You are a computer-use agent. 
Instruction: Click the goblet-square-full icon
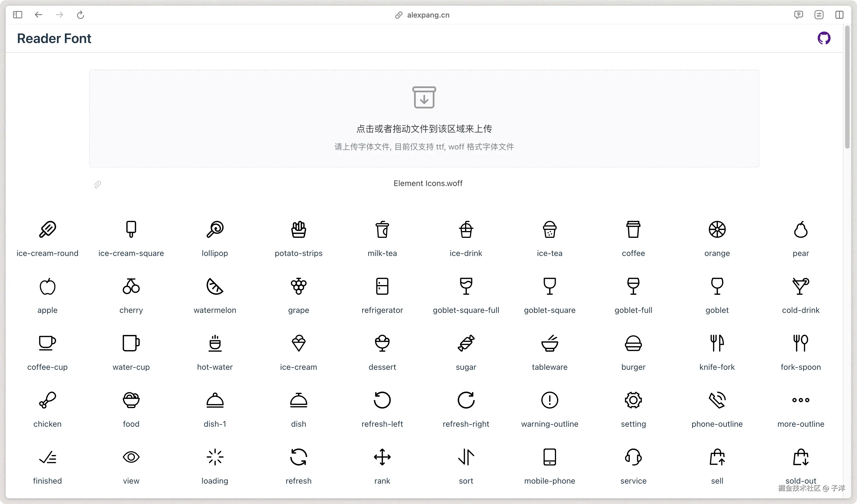click(466, 287)
